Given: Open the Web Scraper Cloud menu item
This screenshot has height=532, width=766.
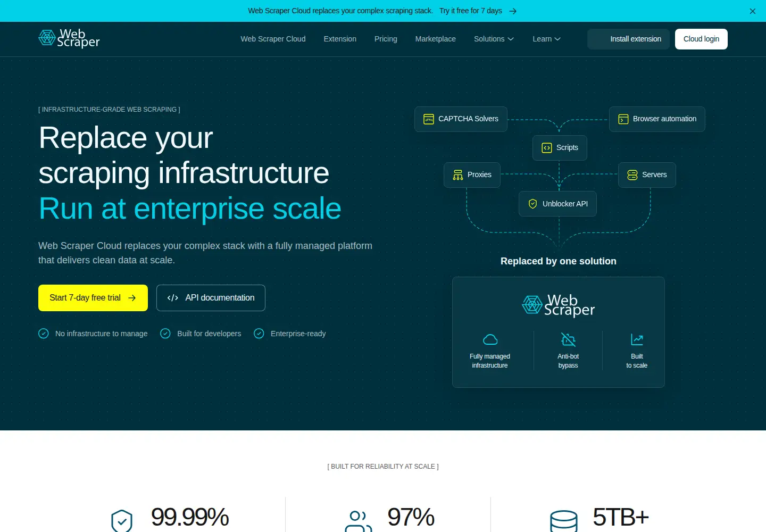Looking at the screenshot, I should coord(273,39).
